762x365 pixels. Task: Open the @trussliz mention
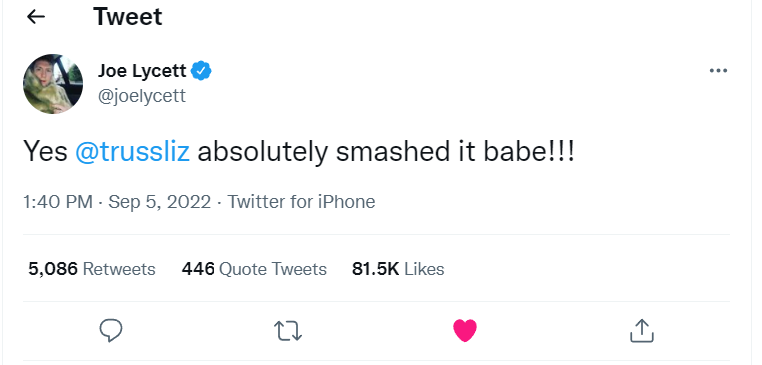(132, 151)
